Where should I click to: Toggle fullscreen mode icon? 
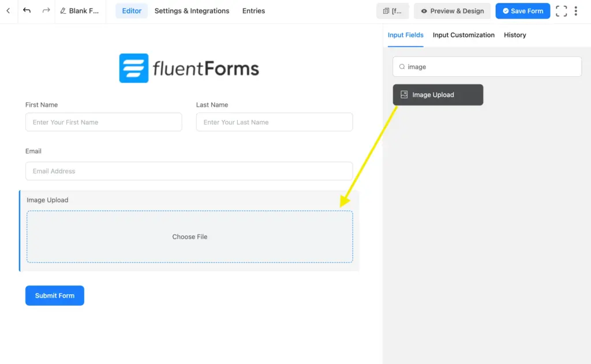[561, 11]
